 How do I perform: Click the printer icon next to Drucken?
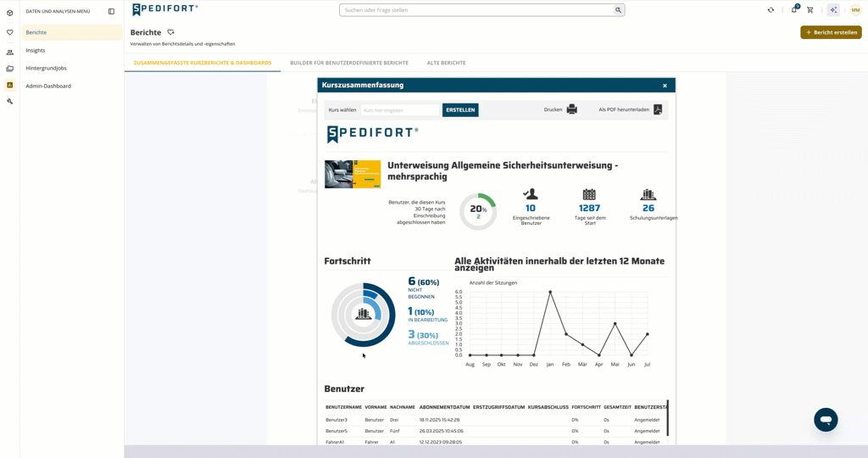coord(572,109)
